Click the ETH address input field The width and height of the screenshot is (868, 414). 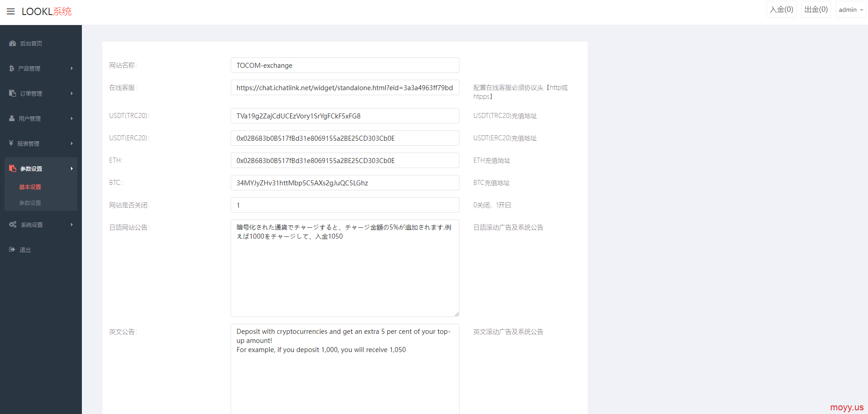[x=345, y=160]
